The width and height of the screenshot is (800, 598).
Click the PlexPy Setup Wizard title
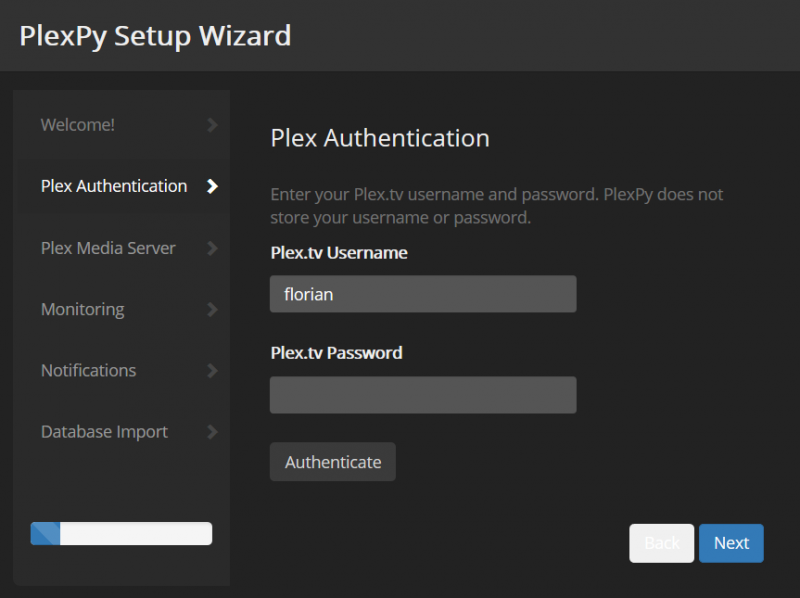pyautogui.click(x=155, y=36)
